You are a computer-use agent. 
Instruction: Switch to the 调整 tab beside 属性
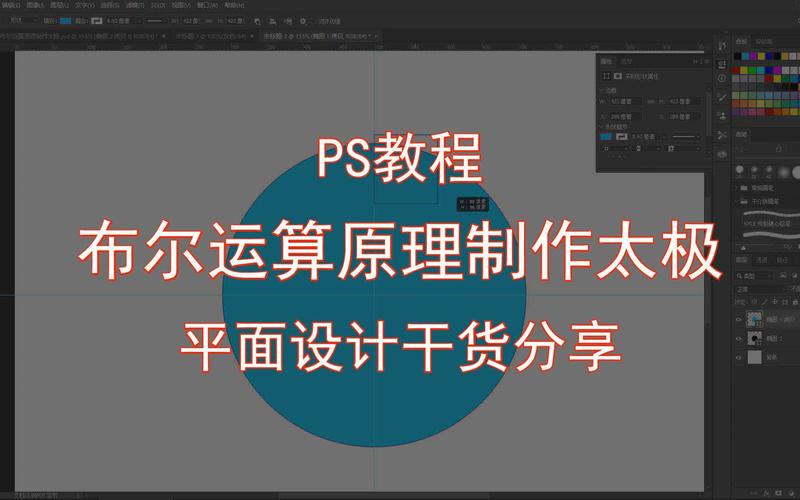point(627,61)
